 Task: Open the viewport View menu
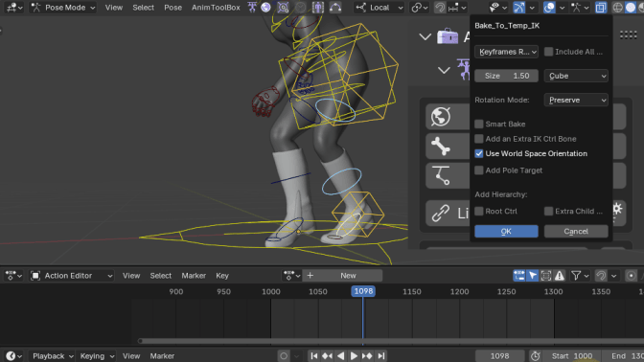(x=114, y=8)
